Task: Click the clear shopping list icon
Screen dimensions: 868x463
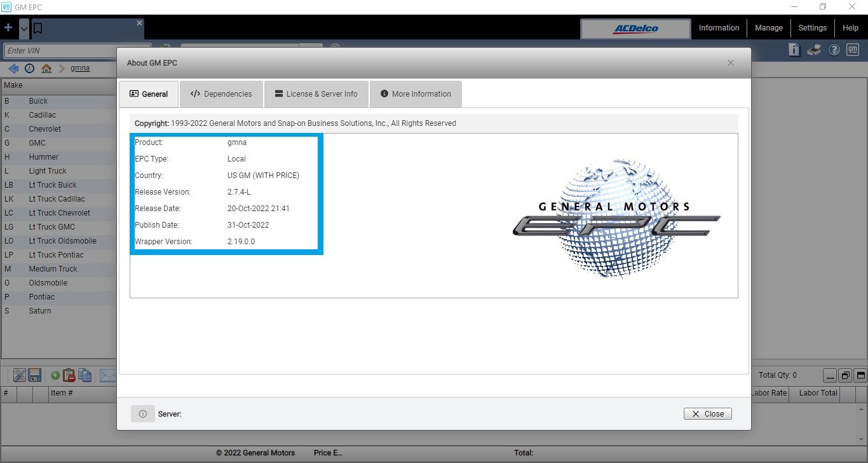Action: [19, 375]
